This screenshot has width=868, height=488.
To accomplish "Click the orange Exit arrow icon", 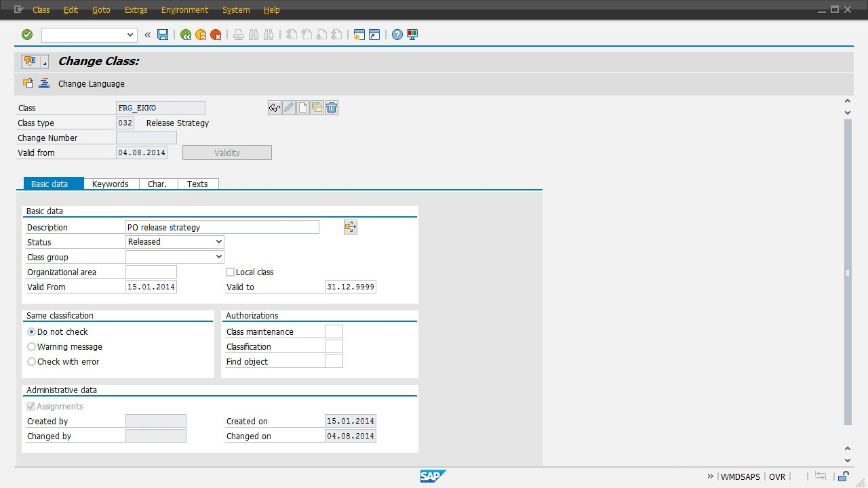I will 201,35.
